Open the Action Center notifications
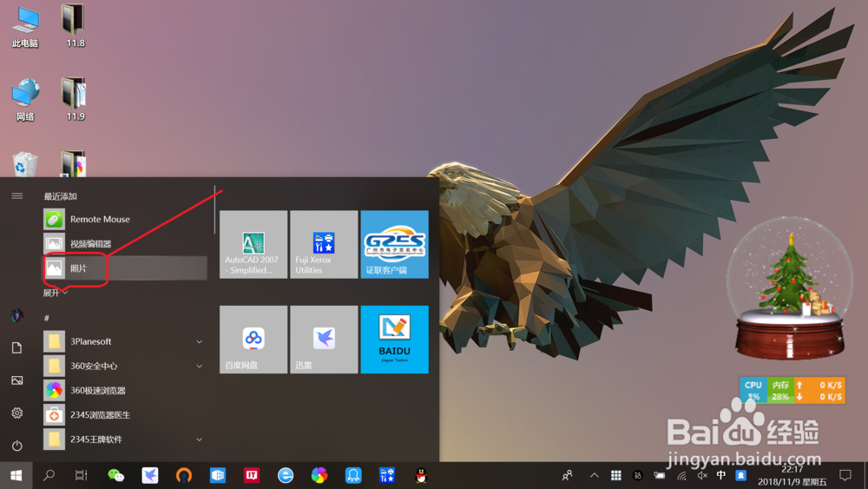Screen dimensions: 868x489 [x=845, y=475]
